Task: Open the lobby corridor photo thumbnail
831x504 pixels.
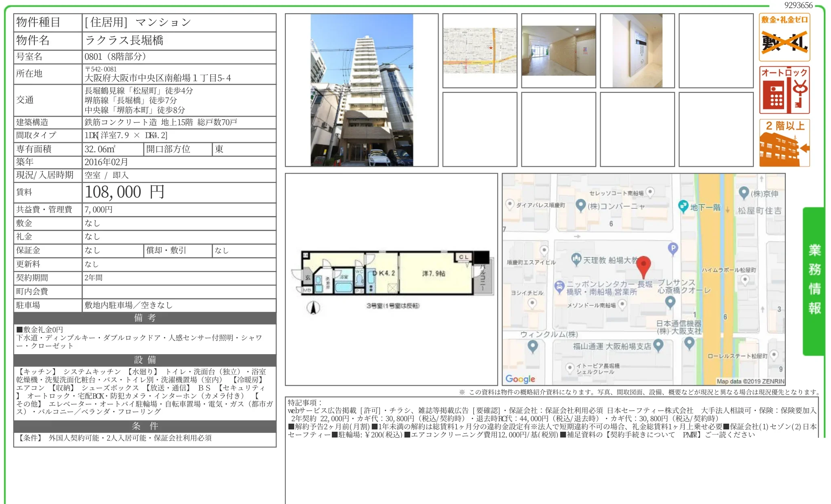Action: 559,51
